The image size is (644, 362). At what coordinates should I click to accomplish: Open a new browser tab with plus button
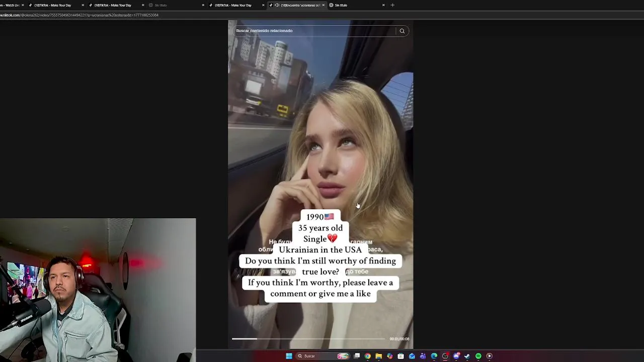pos(392,5)
